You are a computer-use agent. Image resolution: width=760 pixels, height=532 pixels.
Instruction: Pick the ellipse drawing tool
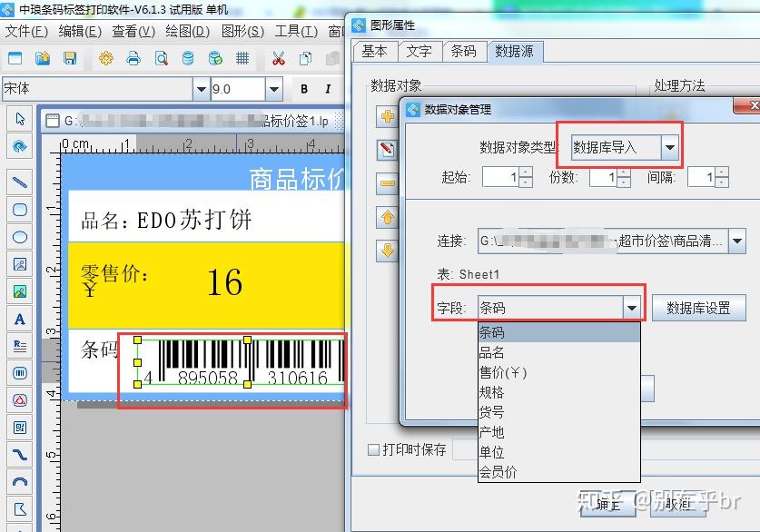[x=19, y=236]
